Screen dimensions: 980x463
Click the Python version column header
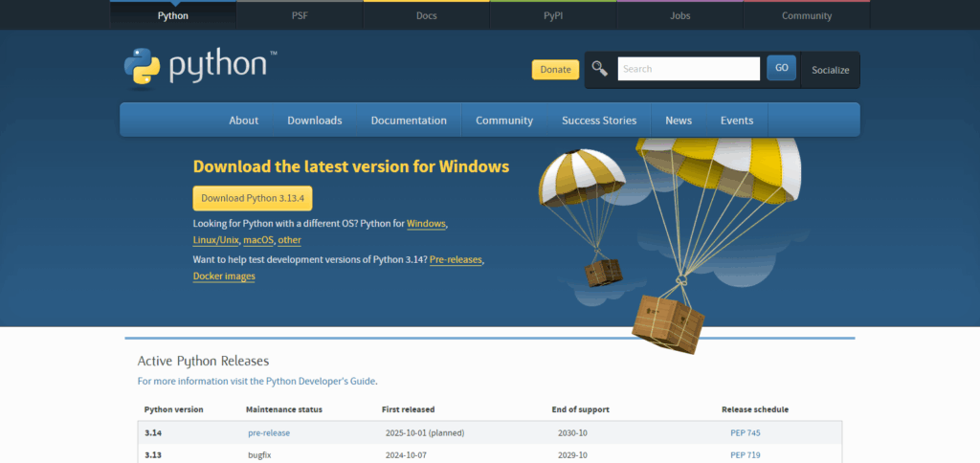point(174,409)
